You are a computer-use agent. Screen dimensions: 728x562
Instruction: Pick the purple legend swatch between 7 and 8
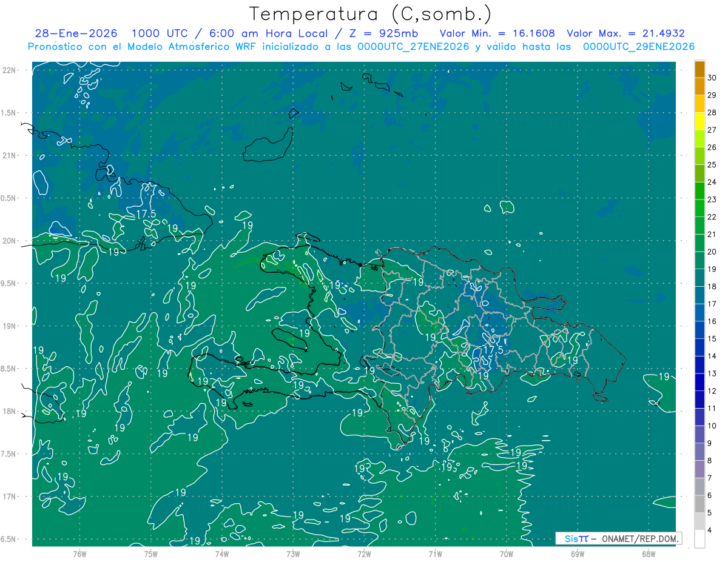pos(699,469)
